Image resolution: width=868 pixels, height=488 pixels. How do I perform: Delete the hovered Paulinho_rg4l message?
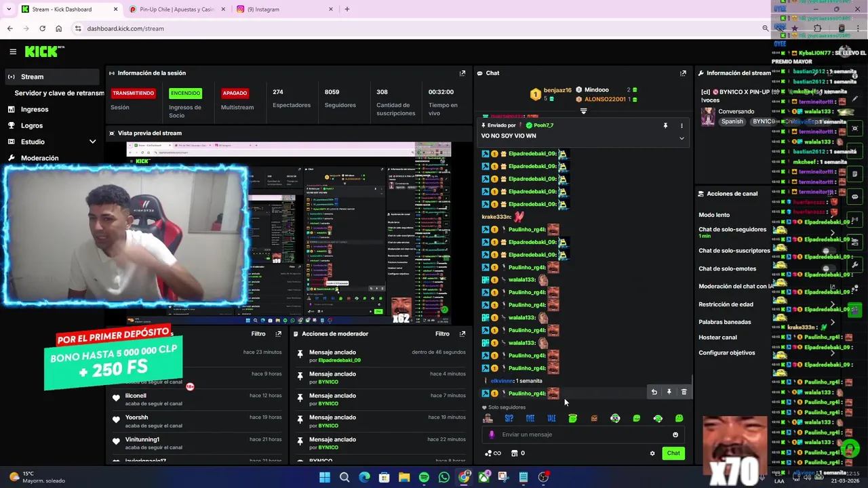(684, 392)
